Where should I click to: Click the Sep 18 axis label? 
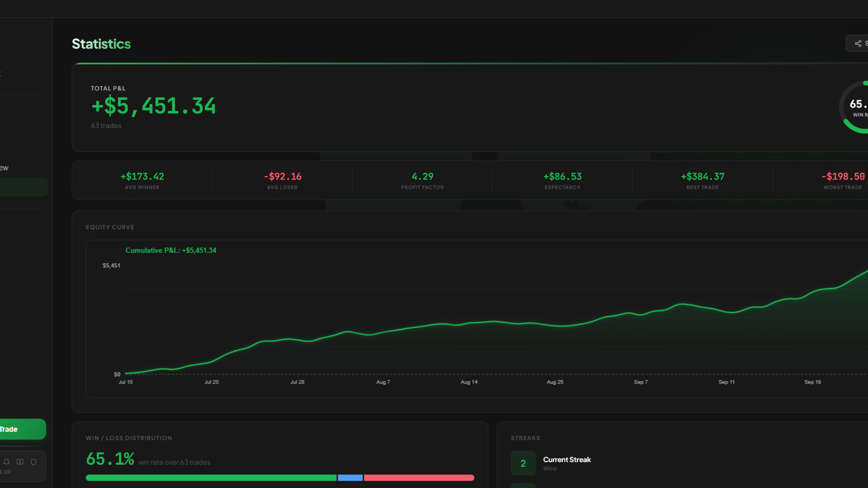click(812, 382)
